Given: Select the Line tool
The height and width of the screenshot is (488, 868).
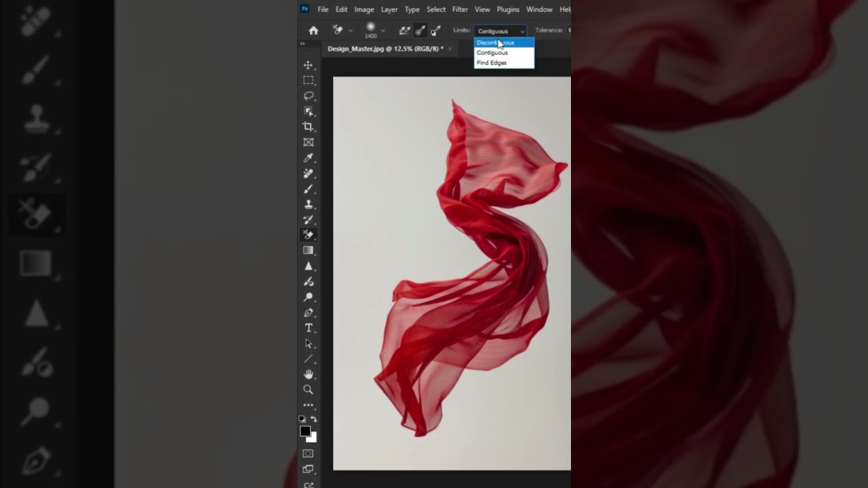Looking at the screenshot, I should click(x=309, y=359).
